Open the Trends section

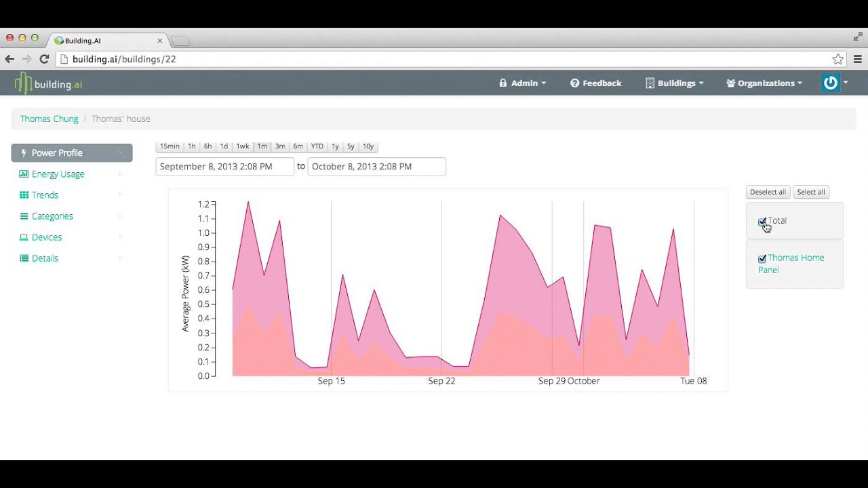(72, 195)
